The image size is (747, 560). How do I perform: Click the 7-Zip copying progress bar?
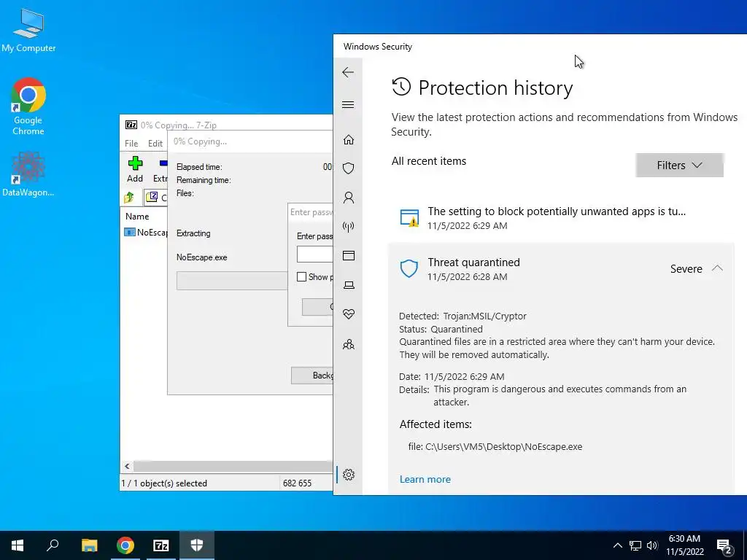(231, 281)
